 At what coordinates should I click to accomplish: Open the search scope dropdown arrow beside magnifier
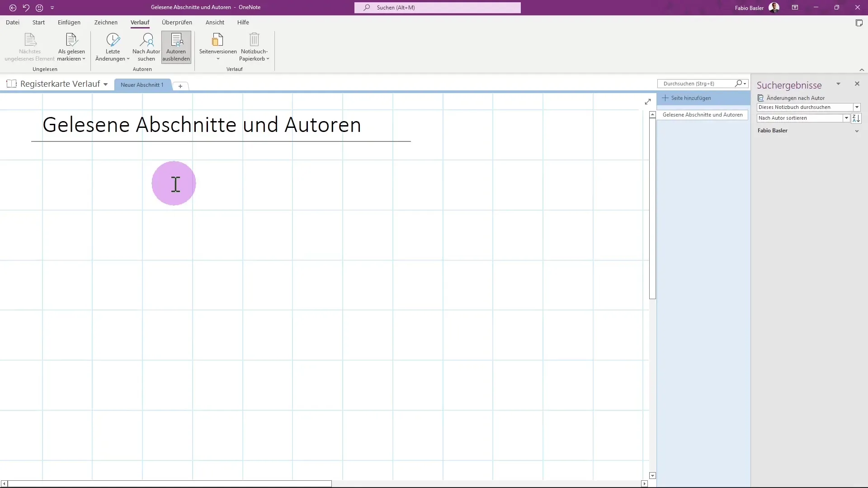pyautogui.click(x=745, y=84)
